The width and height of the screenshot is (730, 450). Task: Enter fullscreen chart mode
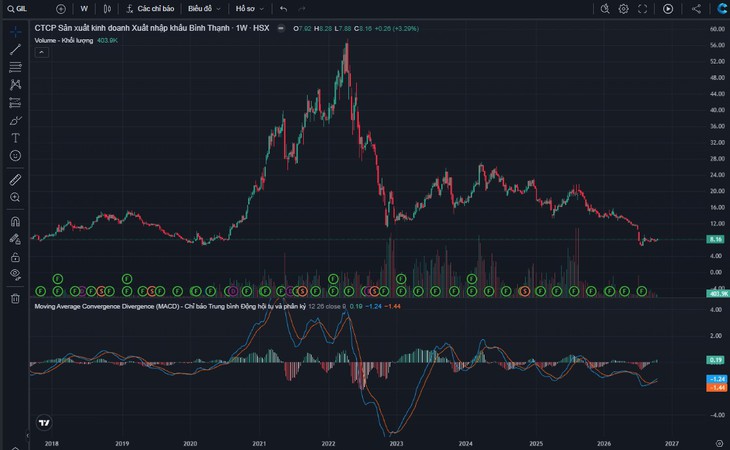(x=642, y=9)
